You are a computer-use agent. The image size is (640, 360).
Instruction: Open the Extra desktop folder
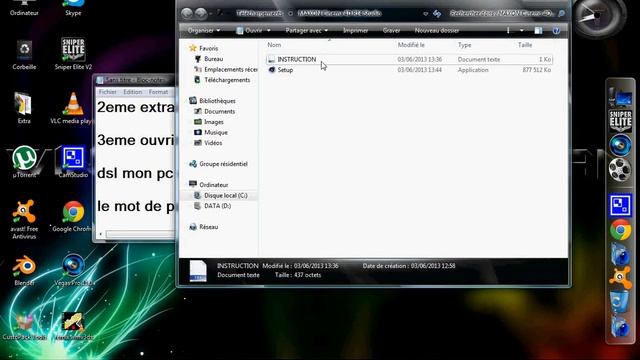[x=24, y=108]
